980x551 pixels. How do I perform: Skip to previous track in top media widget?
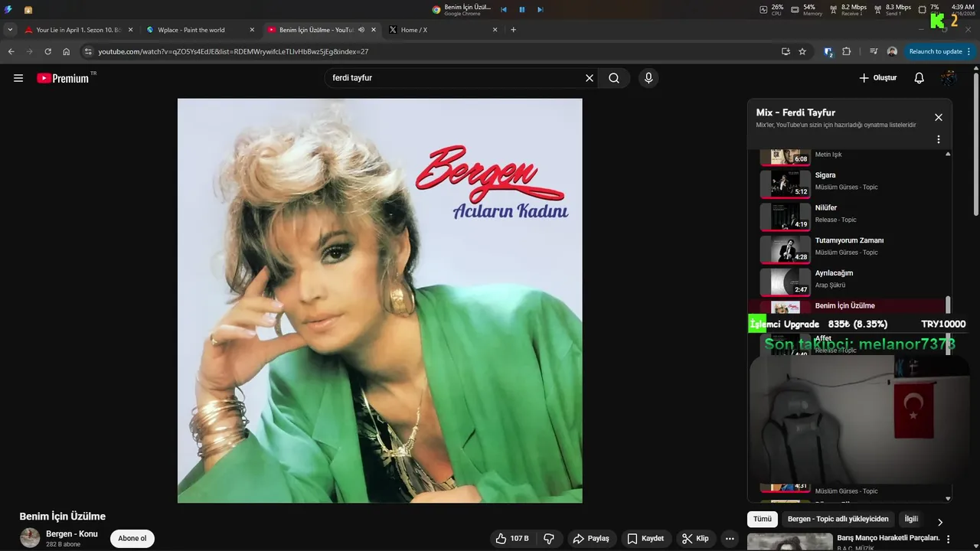click(x=504, y=9)
